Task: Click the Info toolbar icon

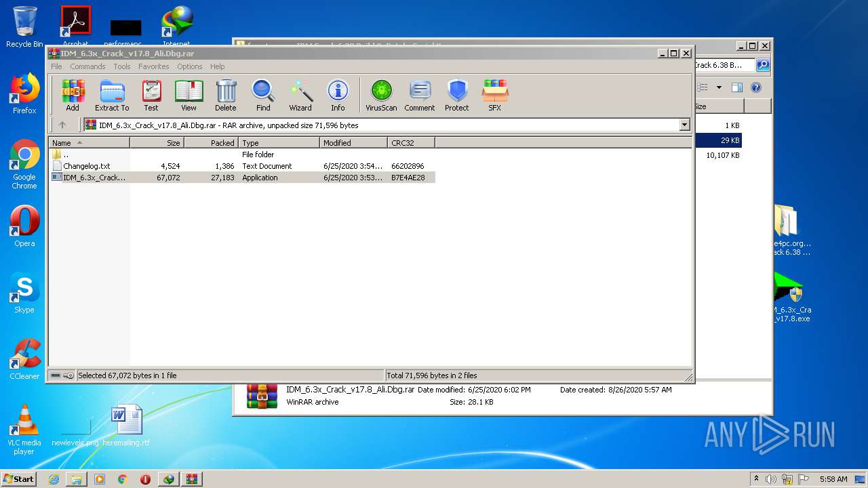Action: [338, 95]
